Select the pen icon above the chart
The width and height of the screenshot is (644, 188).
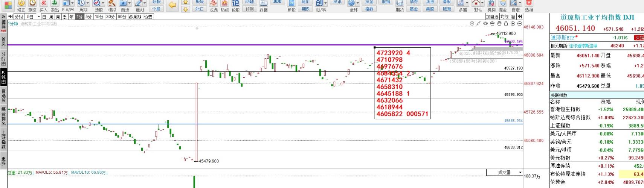point(479,24)
